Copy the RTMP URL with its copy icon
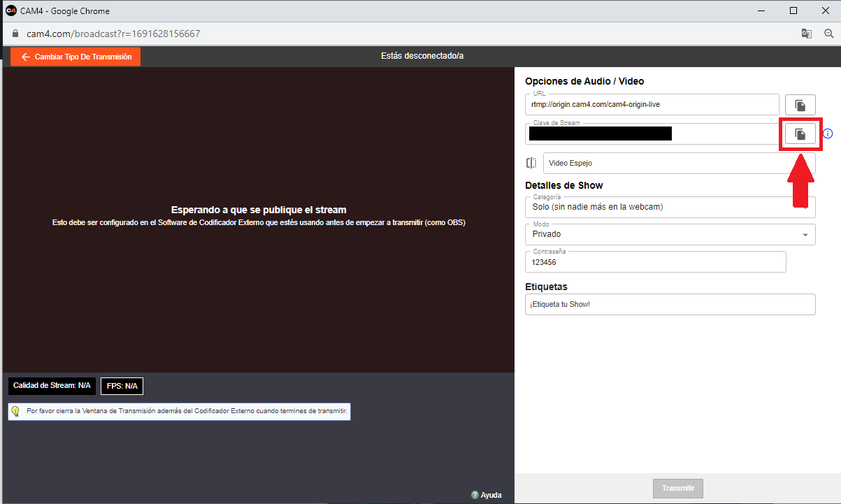 [x=800, y=106]
